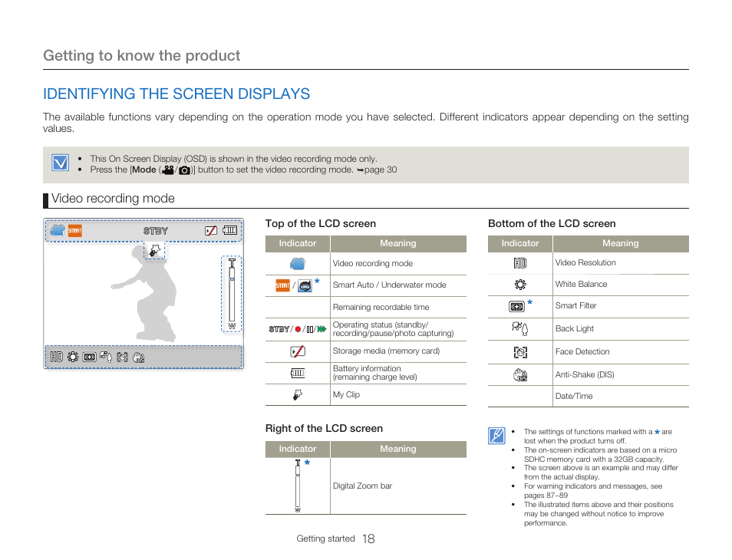Click the STBY operating status indicator in table
Screen dimensions: 732x560
click(279, 329)
